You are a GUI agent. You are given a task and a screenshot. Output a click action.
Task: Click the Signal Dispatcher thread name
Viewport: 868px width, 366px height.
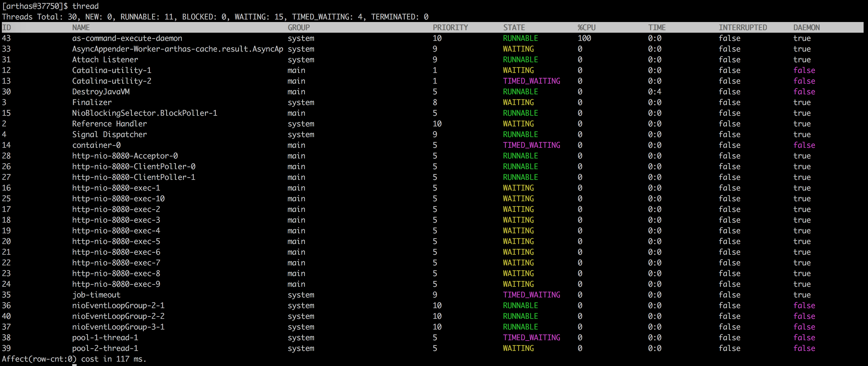pyautogui.click(x=110, y=134)
